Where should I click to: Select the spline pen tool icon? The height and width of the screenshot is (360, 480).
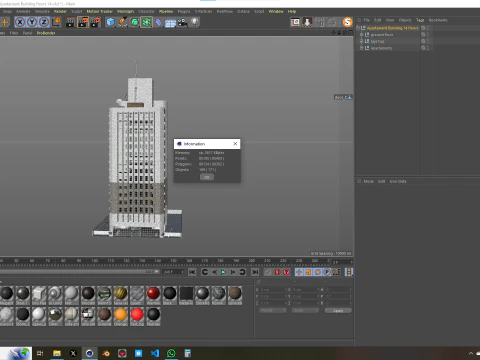(122, 22)
